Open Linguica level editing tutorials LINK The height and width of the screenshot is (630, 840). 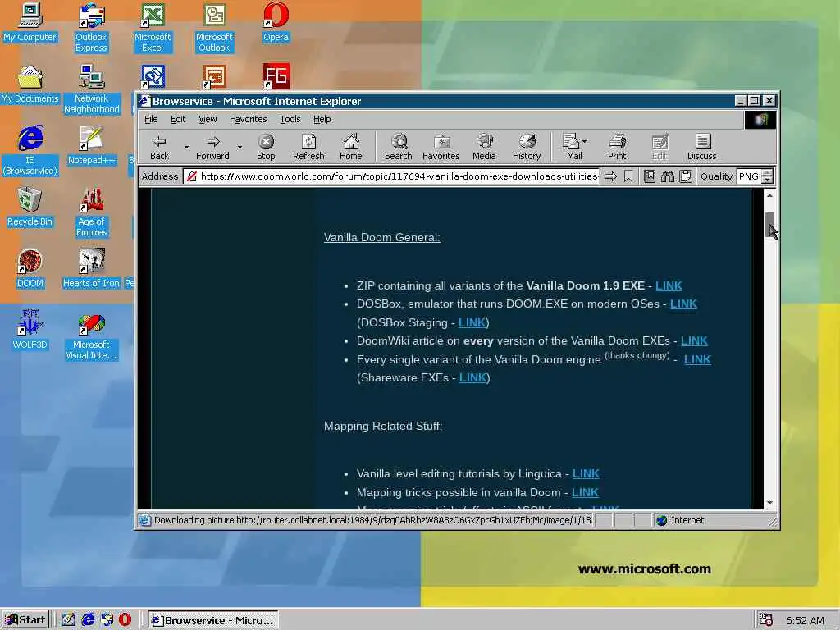(586, 473)
